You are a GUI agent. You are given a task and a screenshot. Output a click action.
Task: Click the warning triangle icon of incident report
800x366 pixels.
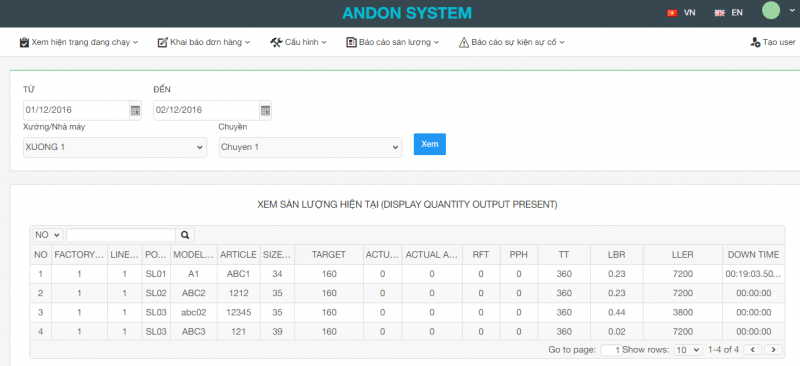click(463, 42)
